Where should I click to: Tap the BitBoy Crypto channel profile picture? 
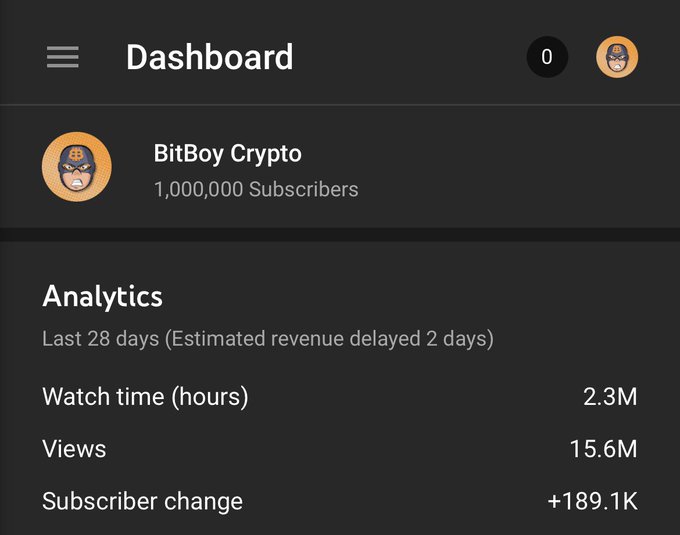[77, 167]
